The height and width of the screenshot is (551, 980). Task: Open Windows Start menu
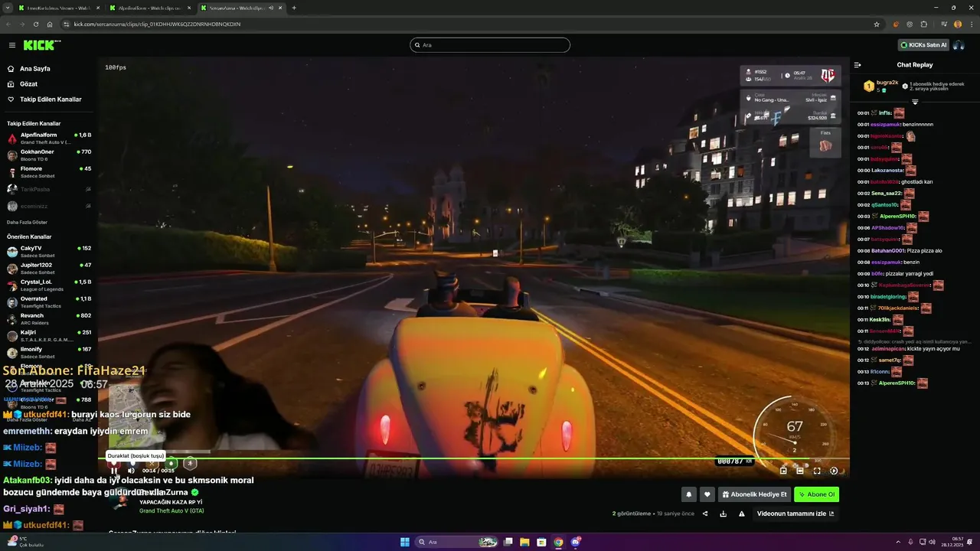tap(405, 542)
